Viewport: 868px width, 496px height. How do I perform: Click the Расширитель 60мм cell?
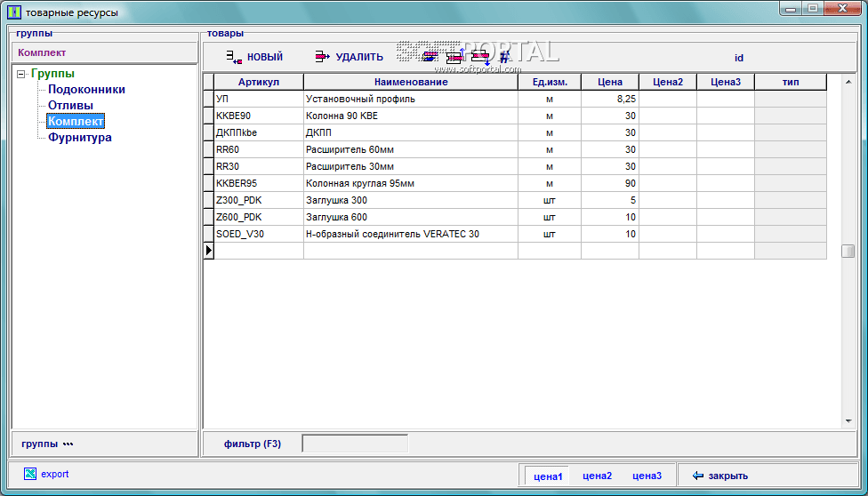[x=411, y=149]
